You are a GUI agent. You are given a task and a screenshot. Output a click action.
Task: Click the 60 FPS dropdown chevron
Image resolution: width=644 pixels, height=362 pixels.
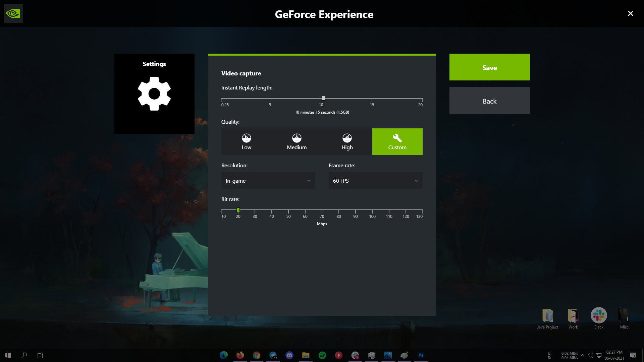click(x=416, y=181)
